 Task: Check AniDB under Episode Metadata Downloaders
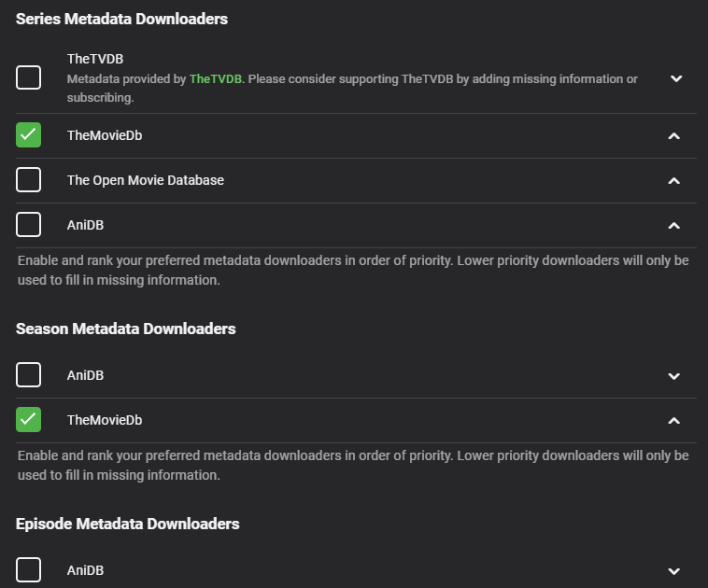click(x=29, y=569)
